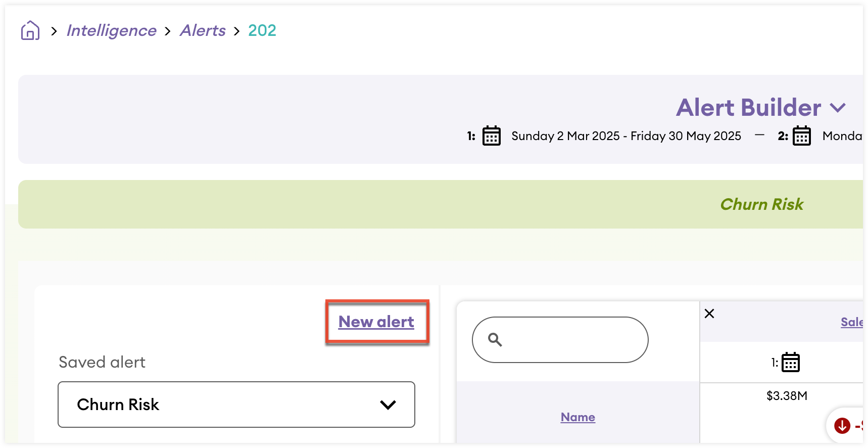
Task: Click the second date range starting Monda
Action: [842, 136]
